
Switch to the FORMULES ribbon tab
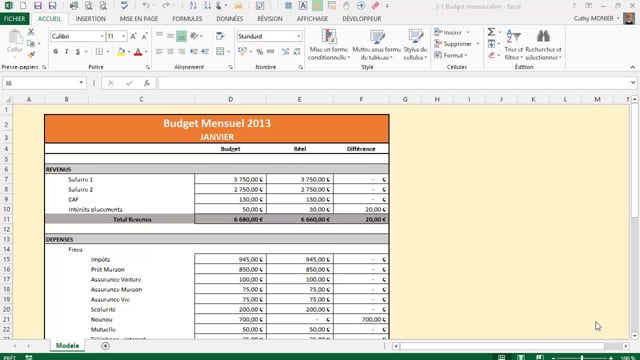[x=187, y=19]
